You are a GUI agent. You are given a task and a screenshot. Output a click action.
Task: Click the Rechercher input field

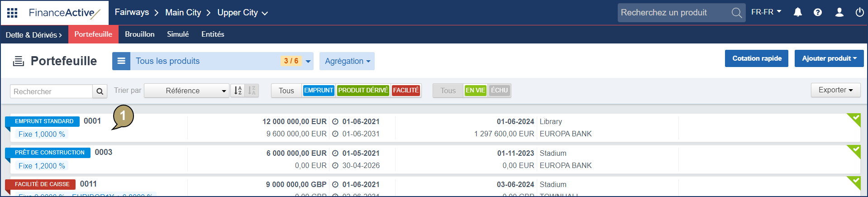[51, 91]
